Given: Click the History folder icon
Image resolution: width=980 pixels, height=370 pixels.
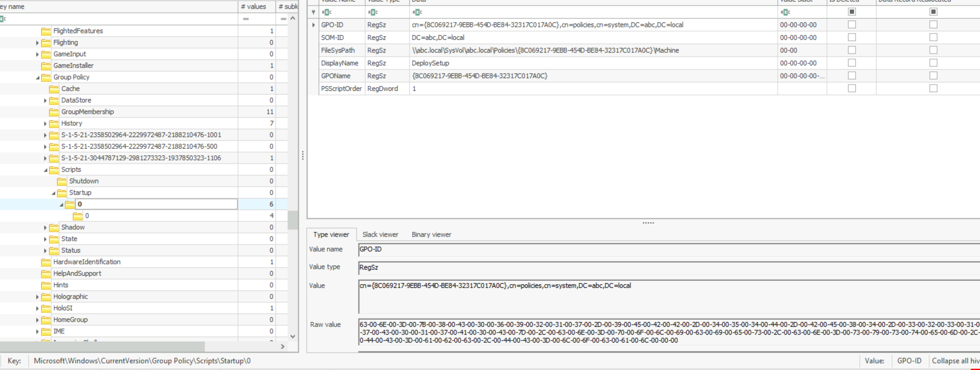Looking at the screenshot, I should point(54,124).
